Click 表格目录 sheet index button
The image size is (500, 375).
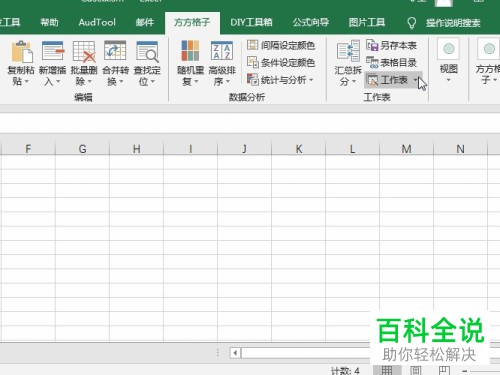[x=391, y=62]
